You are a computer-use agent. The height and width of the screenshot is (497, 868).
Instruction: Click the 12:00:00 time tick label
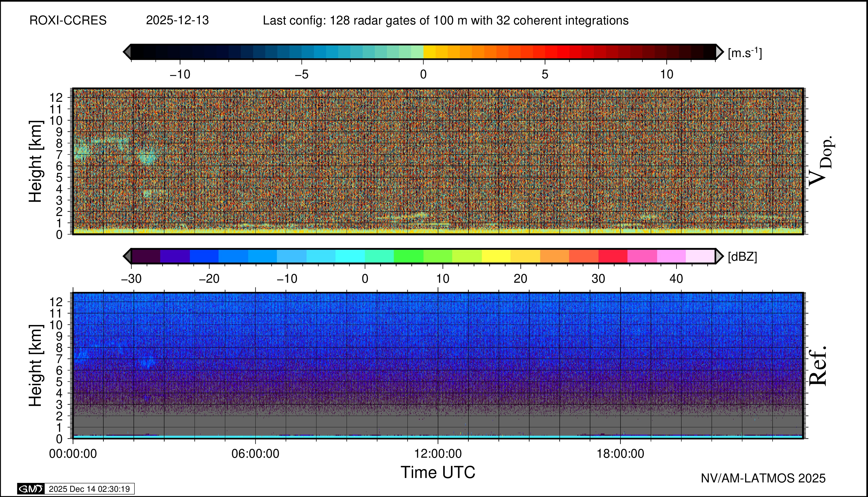pos(438,454)
